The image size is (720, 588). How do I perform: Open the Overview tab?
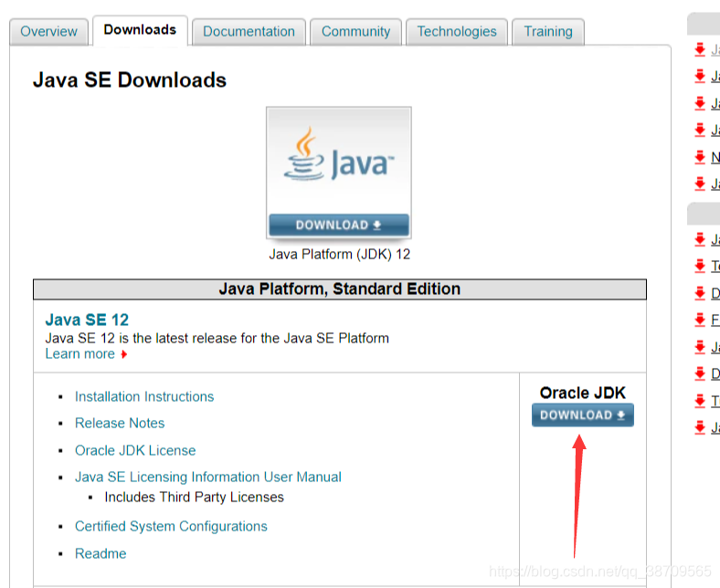48,32
